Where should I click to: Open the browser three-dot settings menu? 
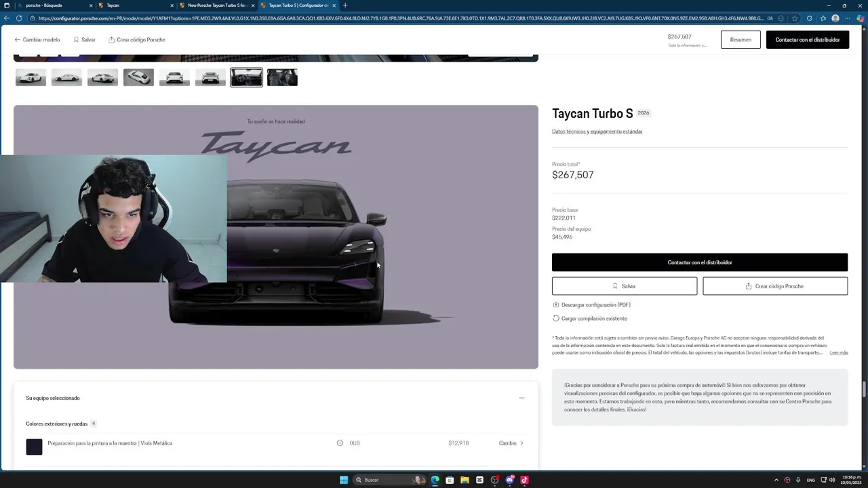848,18
